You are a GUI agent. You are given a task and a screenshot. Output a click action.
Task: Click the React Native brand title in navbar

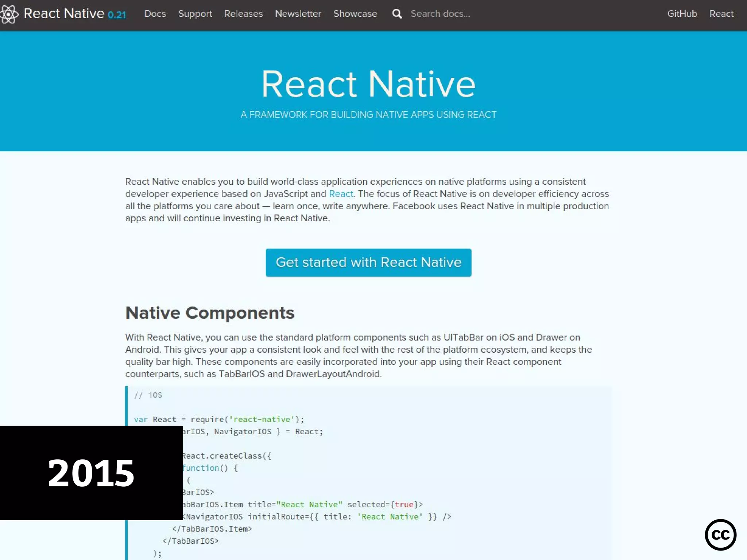(x=64, y=14)
